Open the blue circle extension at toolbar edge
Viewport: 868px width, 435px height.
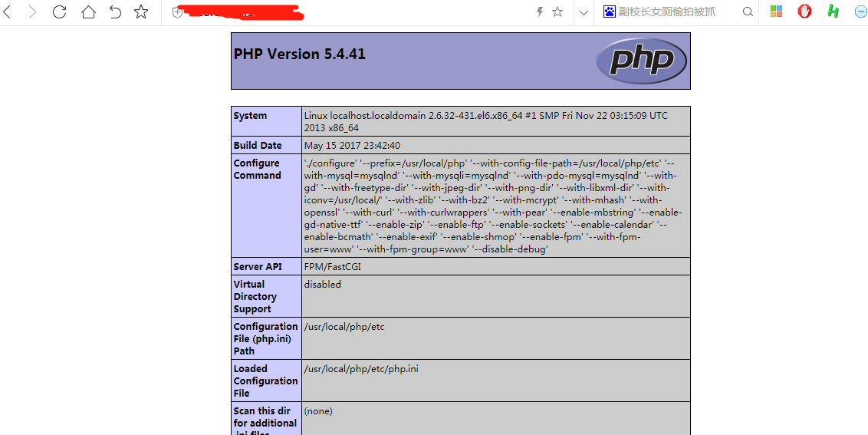click(x=862, y=12)
